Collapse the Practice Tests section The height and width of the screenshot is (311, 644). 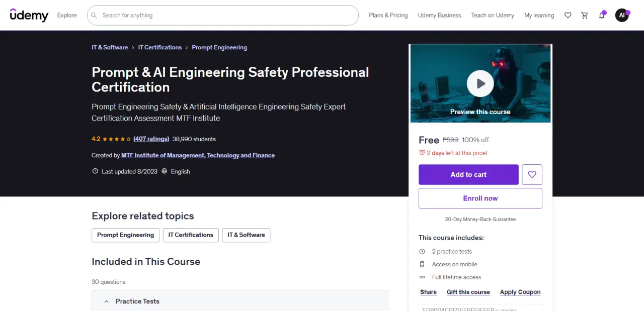[x=240, y=301]
